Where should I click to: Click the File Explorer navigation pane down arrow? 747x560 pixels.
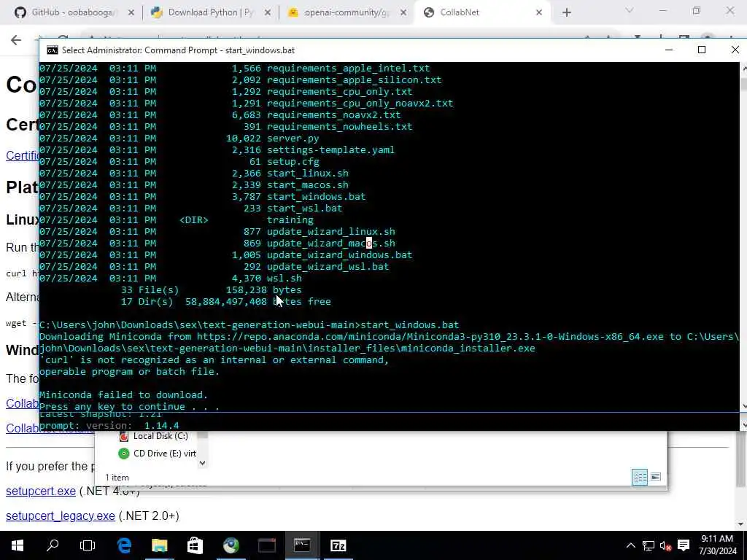203,463
